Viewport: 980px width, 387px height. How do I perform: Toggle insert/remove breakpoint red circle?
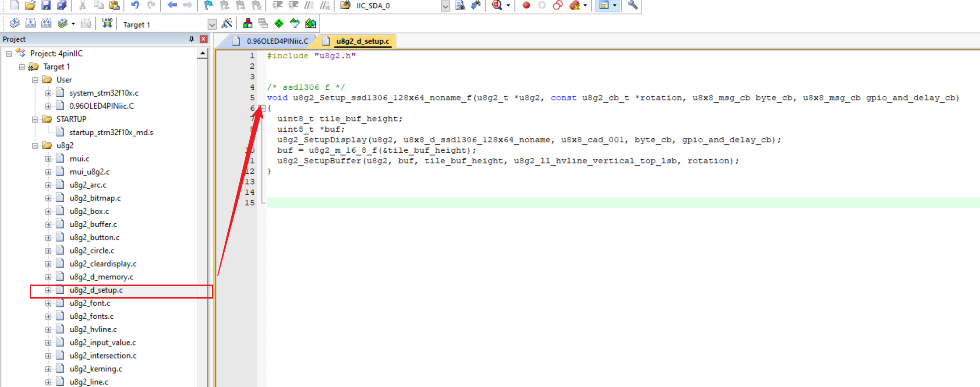pyautogui.click(x=526, y=5)
